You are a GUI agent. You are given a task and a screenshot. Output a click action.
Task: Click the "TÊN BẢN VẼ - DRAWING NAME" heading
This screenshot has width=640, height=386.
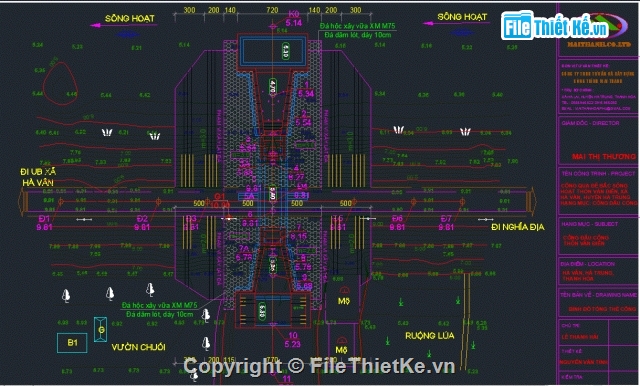[599, 295]
